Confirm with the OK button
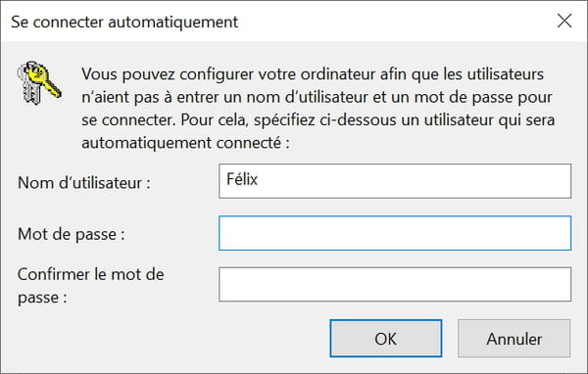This screenshot has width=588, height=374. click(x=386, y=339)
